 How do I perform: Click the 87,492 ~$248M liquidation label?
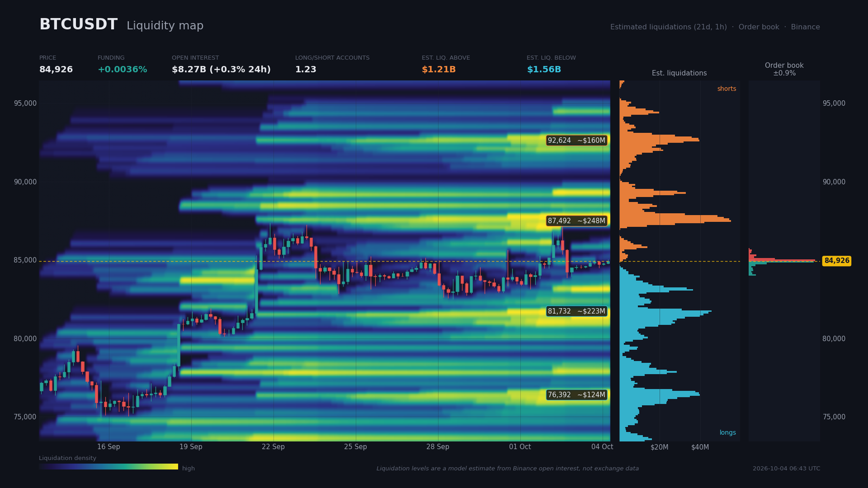pos(576,221)
